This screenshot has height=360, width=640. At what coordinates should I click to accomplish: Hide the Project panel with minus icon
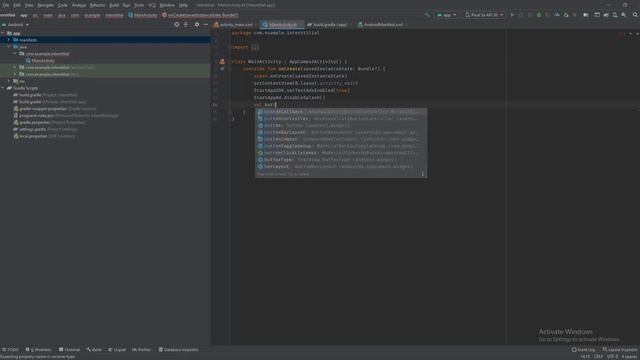pyautogui.click(x=206, y=24)
